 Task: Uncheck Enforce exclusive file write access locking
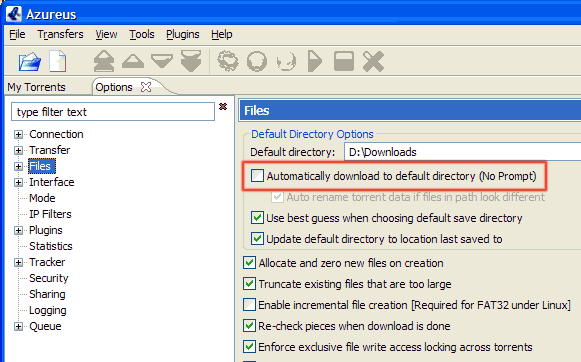click(249, 347)
